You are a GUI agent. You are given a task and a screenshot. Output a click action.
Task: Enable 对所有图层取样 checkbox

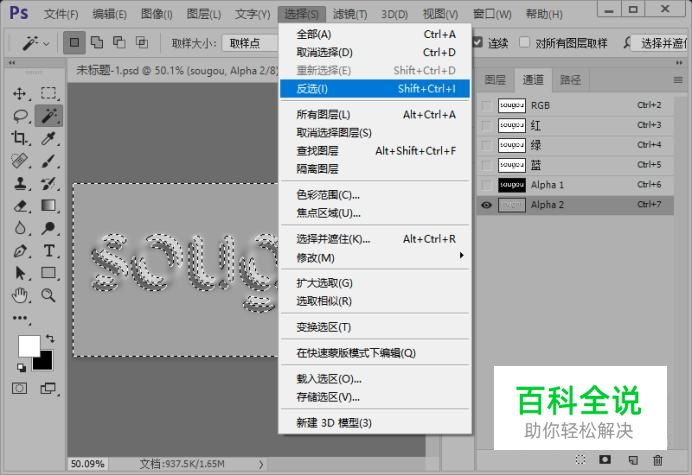pyautogui.click(x=524, y=42)
